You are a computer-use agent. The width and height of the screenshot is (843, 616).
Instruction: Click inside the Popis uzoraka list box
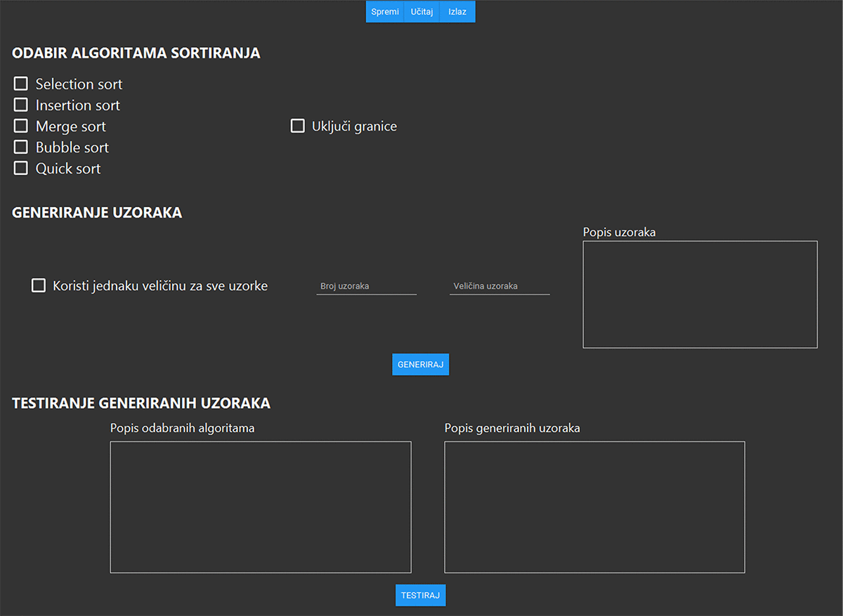[x=700, y=294]
